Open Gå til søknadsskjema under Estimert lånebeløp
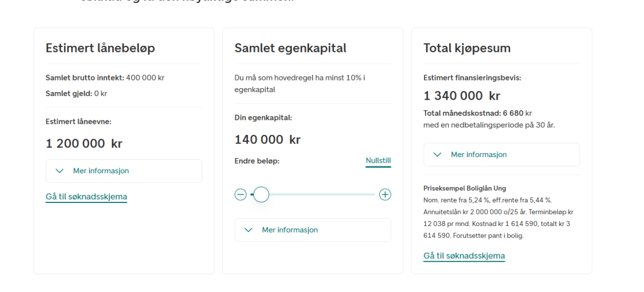Screen dimensions: 644x292 (86, 196)
